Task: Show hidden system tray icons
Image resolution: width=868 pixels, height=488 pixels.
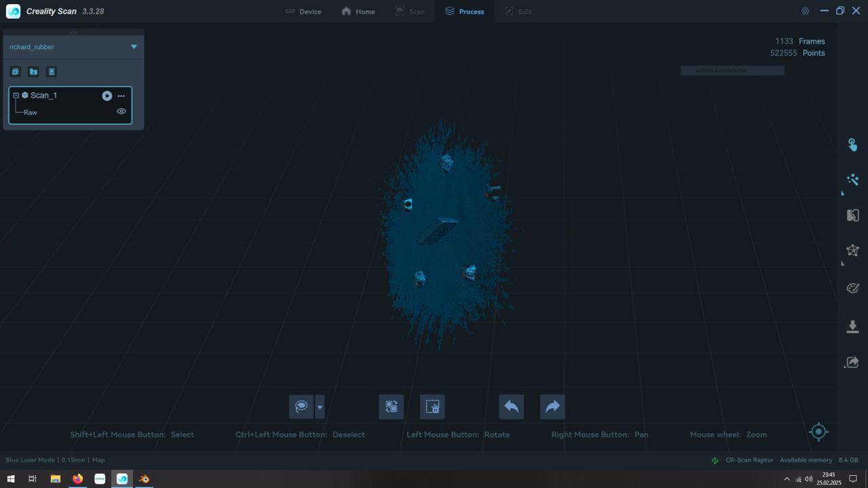Action: pos(787,479)
